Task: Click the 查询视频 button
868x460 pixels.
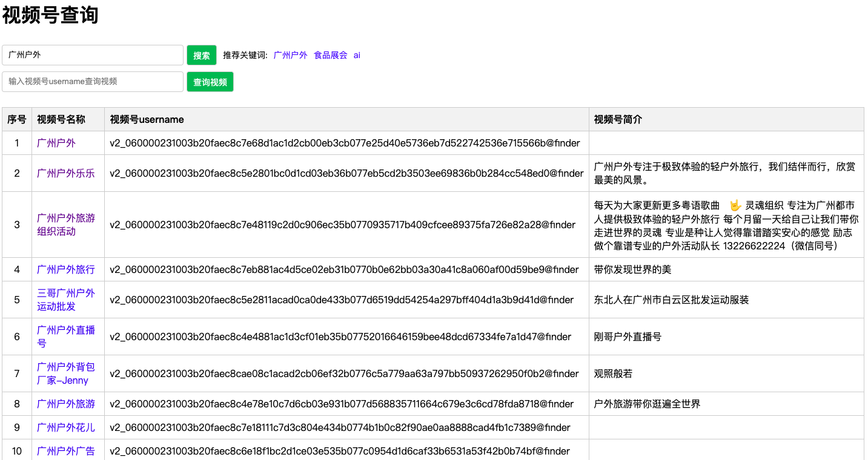Action: tap(210, 82)
